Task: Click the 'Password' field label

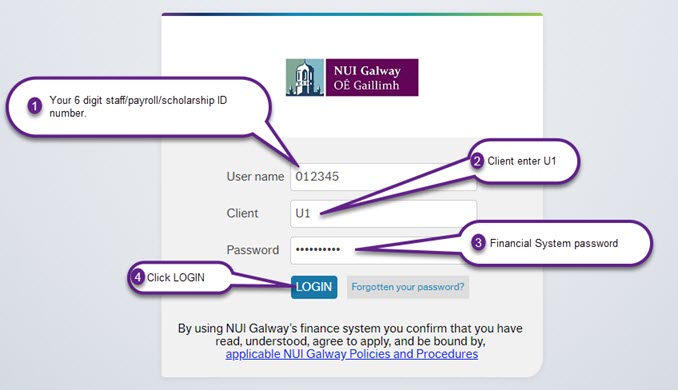Action: [x=253, y=250]
